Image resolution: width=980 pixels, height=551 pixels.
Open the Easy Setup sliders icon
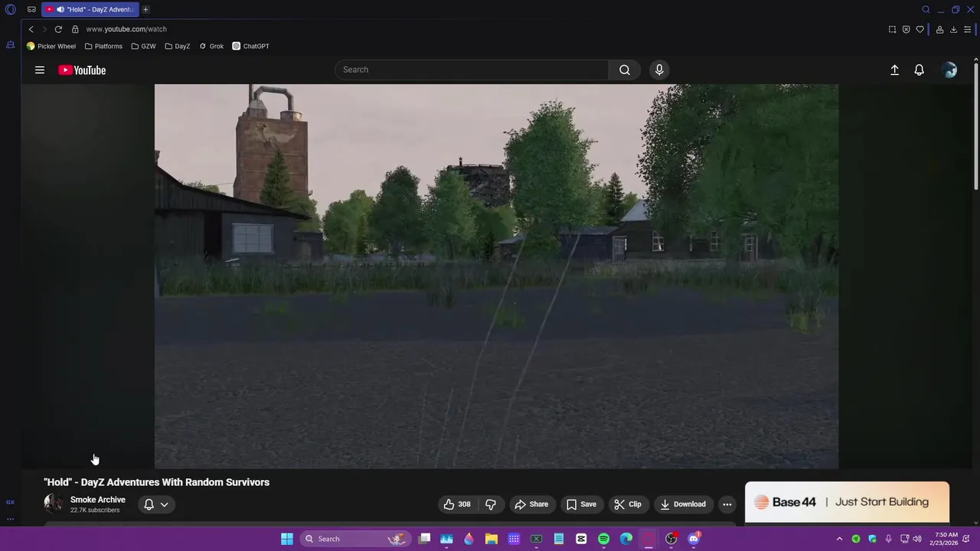tap(967, 29)
